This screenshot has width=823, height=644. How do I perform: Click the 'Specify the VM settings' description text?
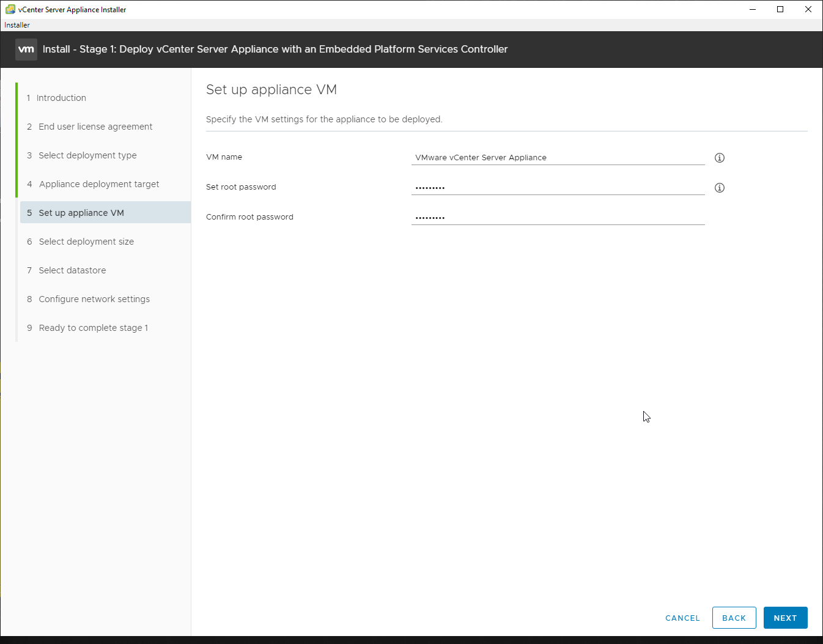[324, 119]
